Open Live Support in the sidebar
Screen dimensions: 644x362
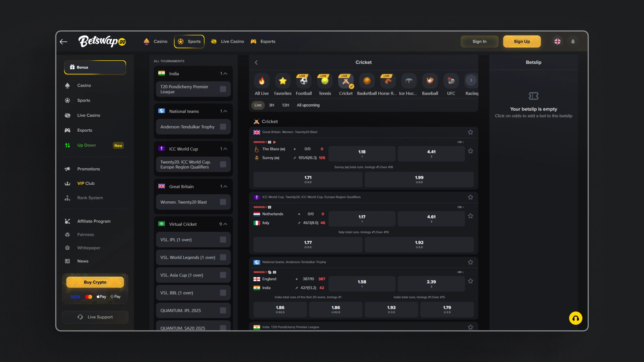click(x=95, y=317)
